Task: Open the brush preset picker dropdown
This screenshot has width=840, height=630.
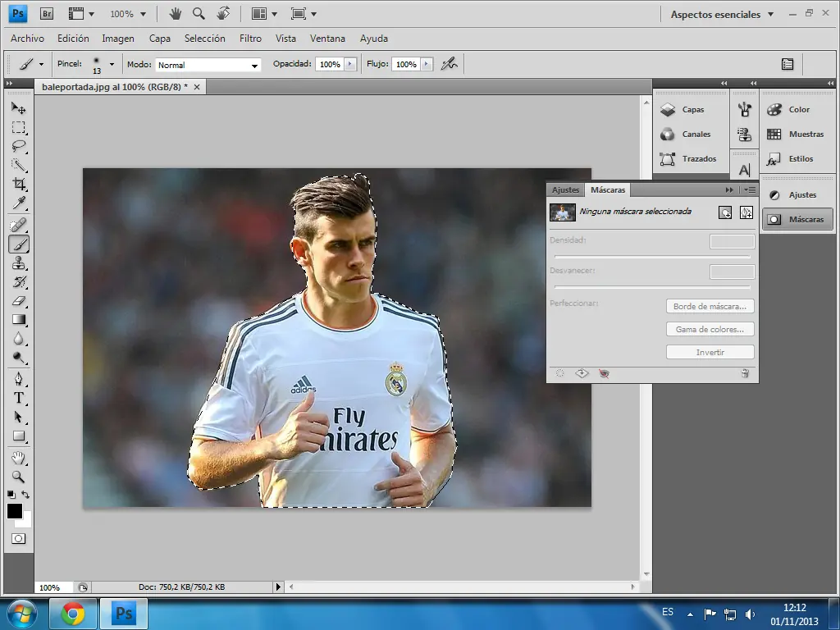Action: coord(112,64)
